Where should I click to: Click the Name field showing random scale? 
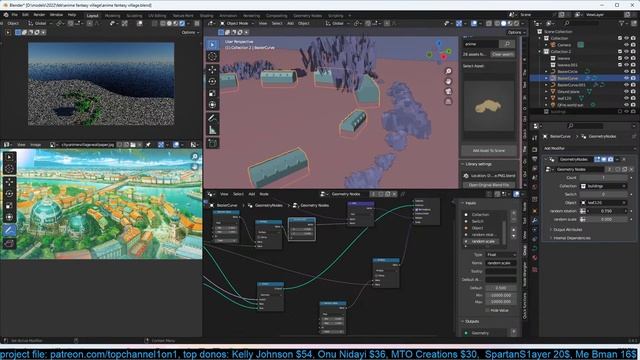tap(501, 263)
